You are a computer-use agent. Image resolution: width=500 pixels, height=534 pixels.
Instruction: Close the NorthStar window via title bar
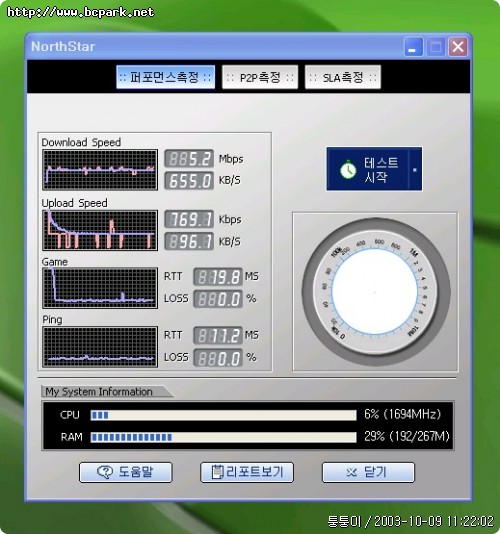tap(458, 47)
